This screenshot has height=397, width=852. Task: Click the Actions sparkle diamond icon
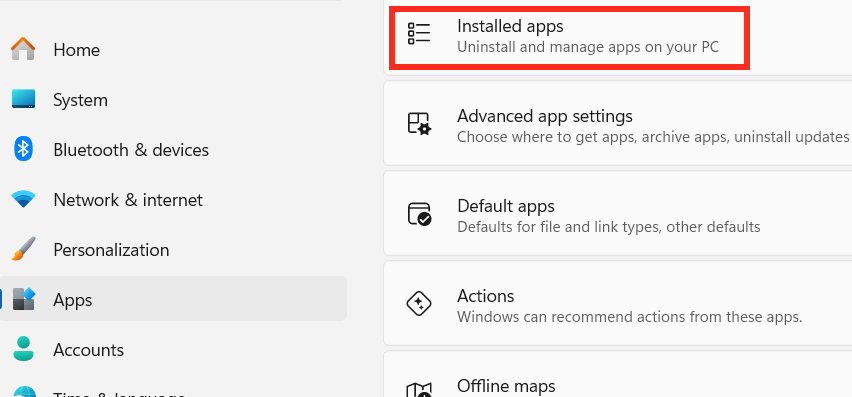419,304
